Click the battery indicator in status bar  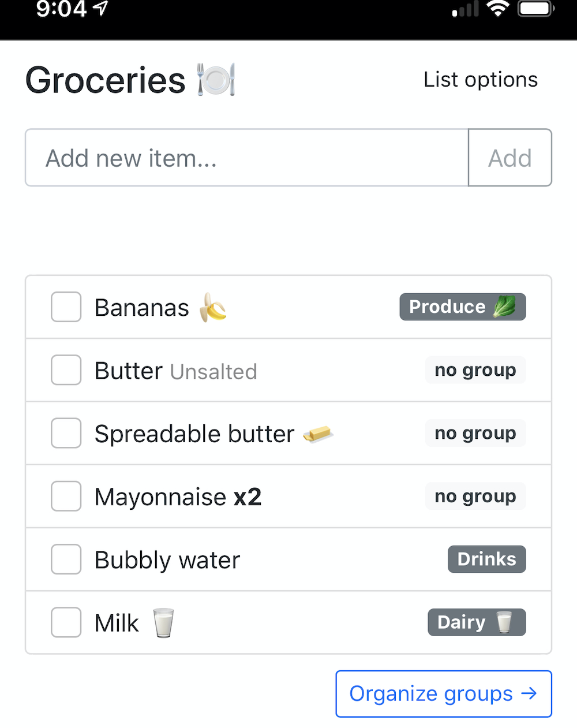tap(536, 8)
